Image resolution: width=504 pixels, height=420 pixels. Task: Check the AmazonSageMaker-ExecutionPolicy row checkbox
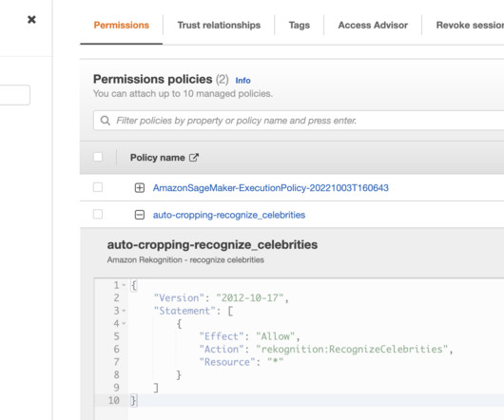[x=98, y=187]
